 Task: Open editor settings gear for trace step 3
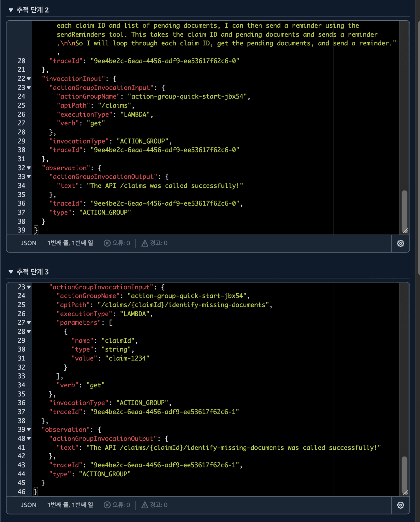click(400, 505)
